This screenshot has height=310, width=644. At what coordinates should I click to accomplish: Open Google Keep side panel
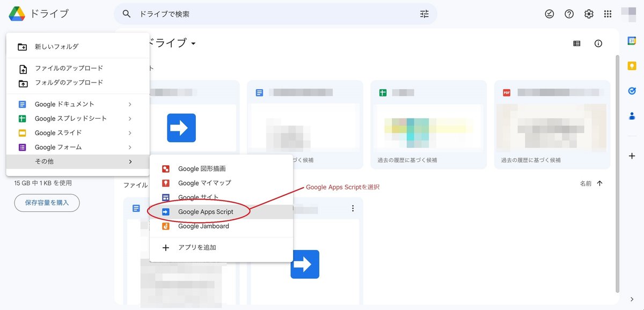point(632,66)
